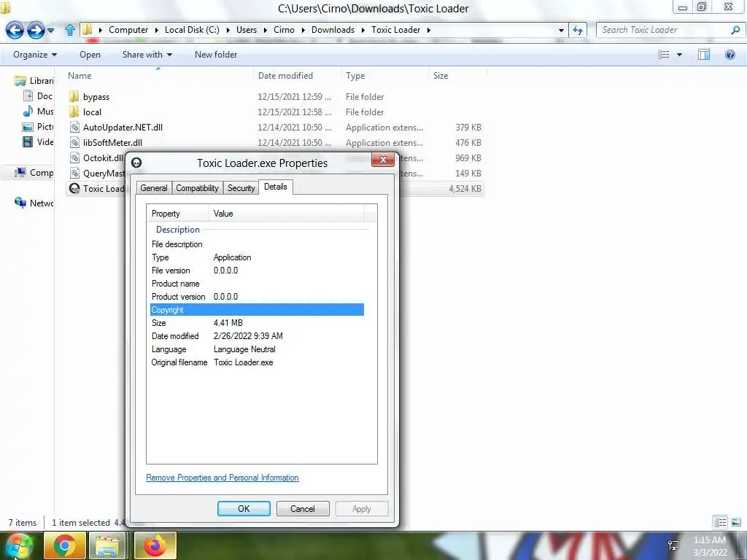The image size is (747, 560).
Task: Click Open in the Explorer toolbar
Action: [x=90, y=55]
